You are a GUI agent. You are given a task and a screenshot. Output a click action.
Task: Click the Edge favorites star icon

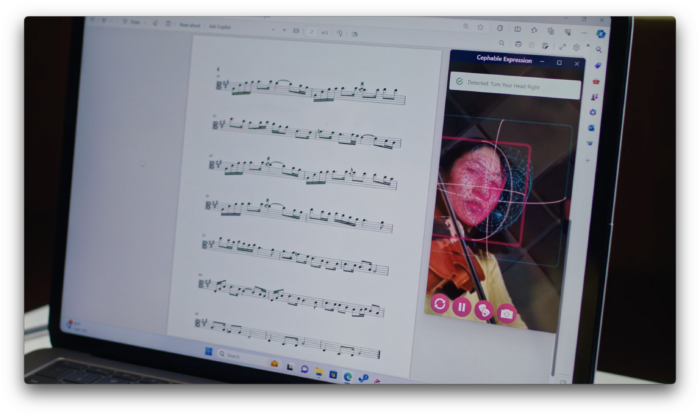(481, 27)
